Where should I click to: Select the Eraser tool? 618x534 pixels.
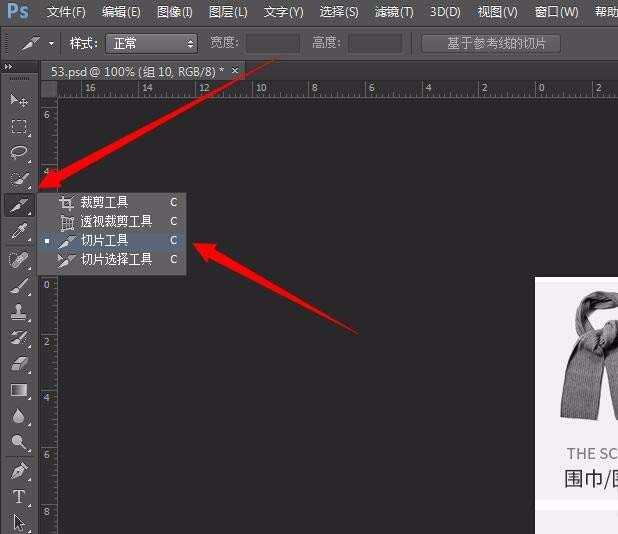coord(18,364)
